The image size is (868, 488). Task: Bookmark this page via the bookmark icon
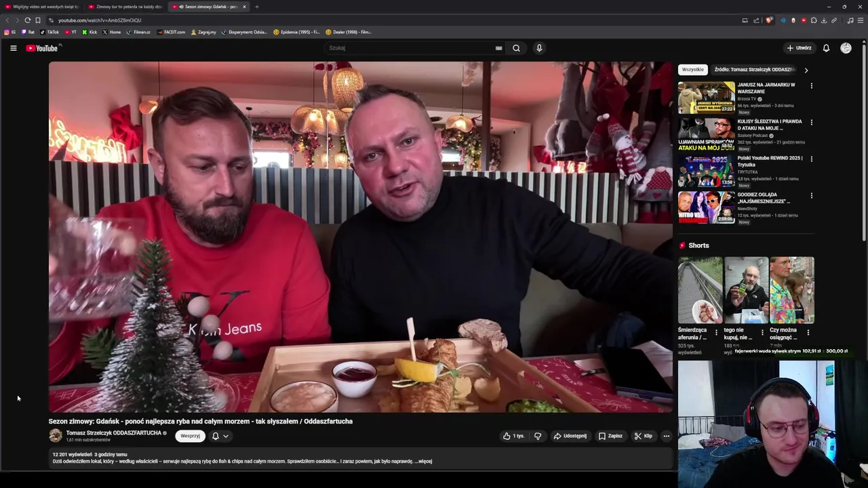pyautogui.click(x=38, y=20)
